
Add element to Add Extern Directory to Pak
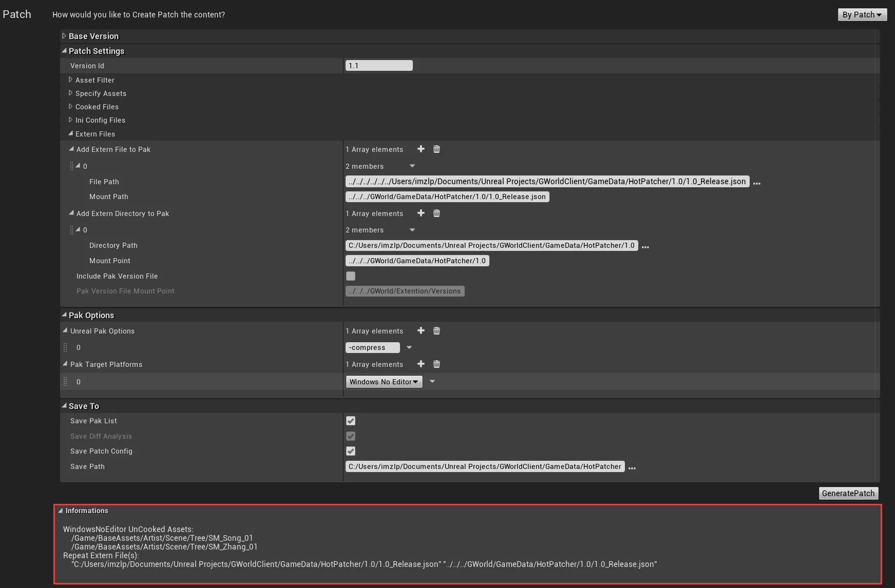(421, 213)
